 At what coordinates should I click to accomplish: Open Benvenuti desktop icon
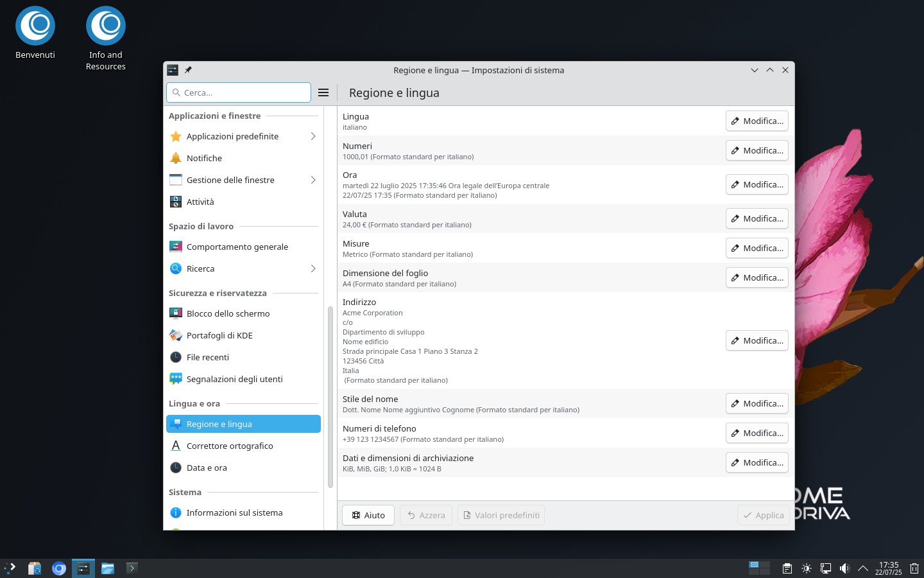click(35, 33)
